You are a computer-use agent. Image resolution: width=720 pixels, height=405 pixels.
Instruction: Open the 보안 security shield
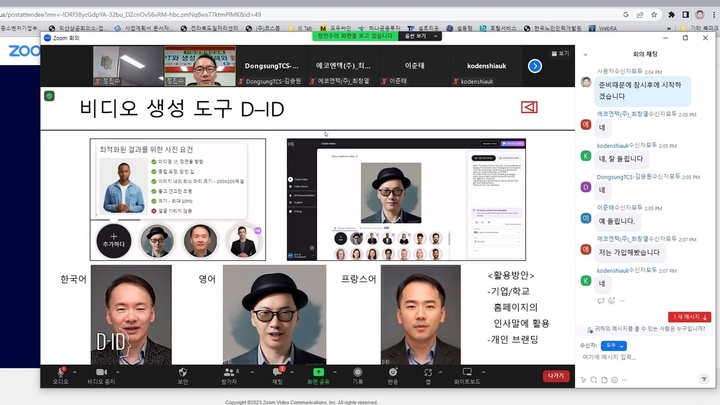click(183, 376)
